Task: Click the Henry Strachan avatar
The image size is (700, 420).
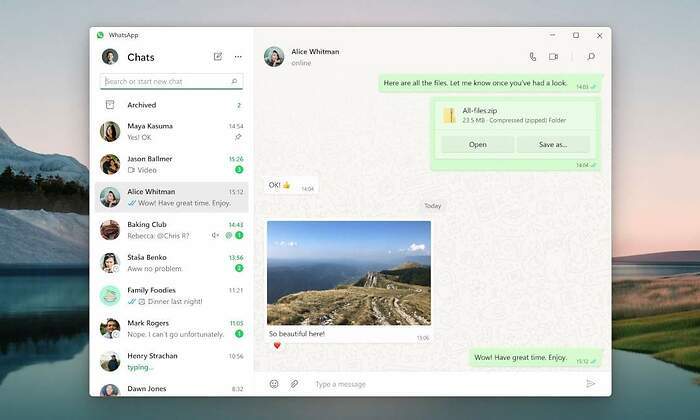Action: pos(110,362)
